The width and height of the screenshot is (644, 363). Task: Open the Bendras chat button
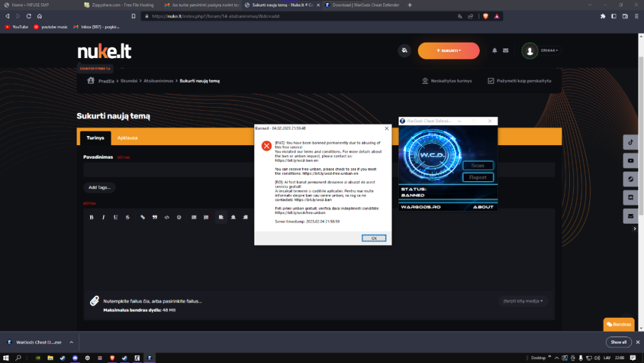pos(618,324)
